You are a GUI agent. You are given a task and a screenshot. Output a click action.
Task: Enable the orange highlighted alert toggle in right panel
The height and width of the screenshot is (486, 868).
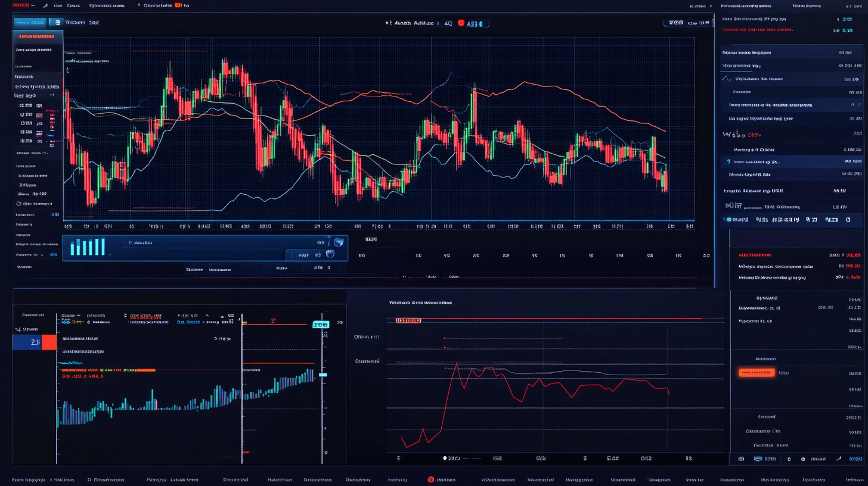coord(756,372)
